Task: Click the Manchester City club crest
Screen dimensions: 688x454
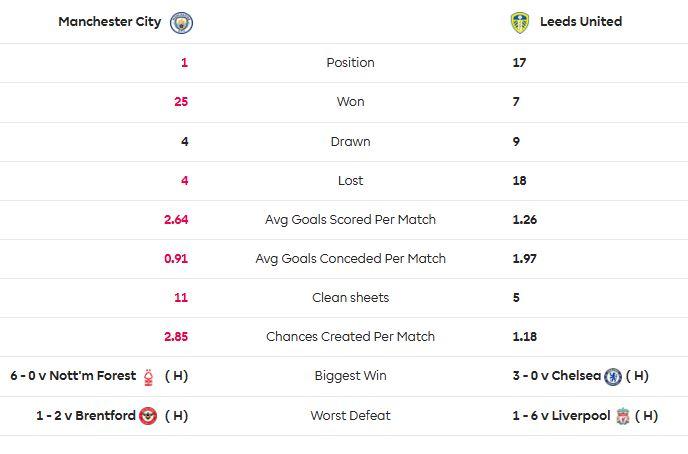Action: click(182, 22)
